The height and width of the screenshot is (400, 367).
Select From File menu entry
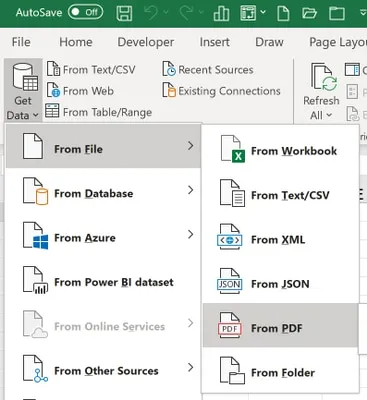pyautogui.click(x=103, y=146)
